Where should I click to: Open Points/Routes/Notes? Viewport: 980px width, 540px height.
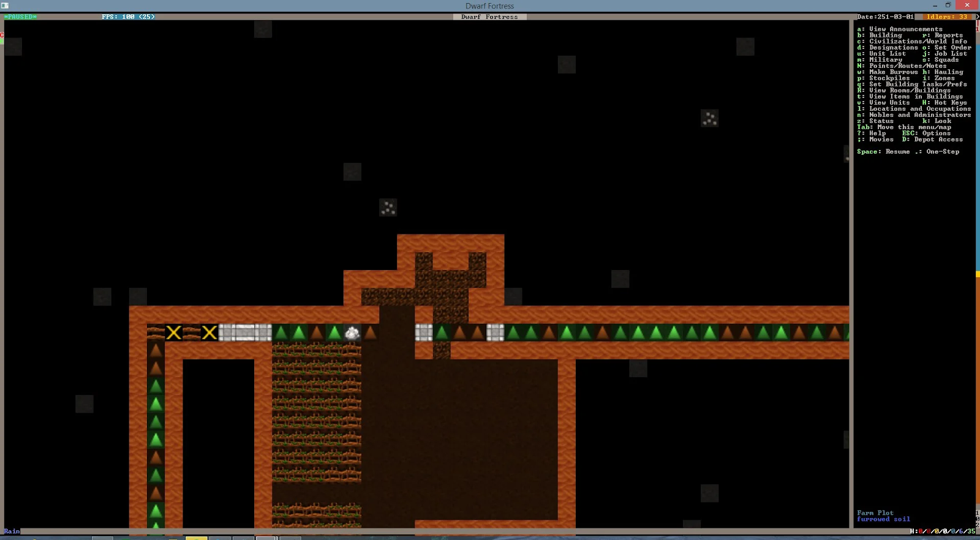(902, 66)
